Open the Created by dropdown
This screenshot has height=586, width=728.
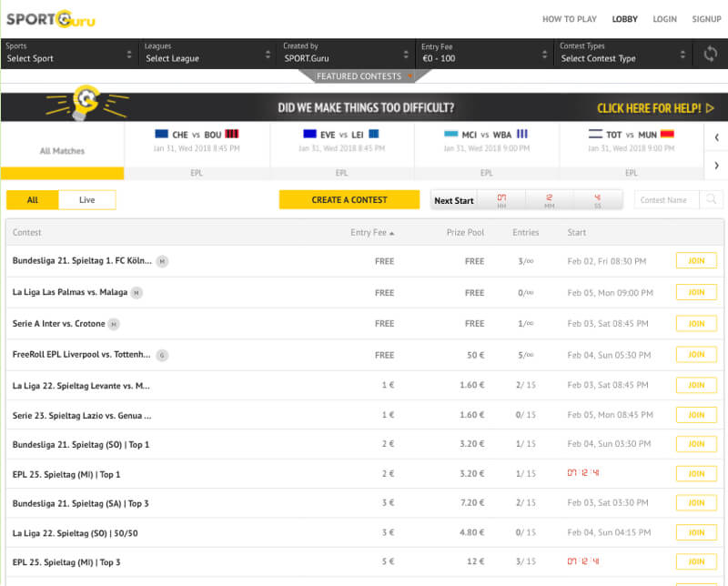click(x=346, y=54)
